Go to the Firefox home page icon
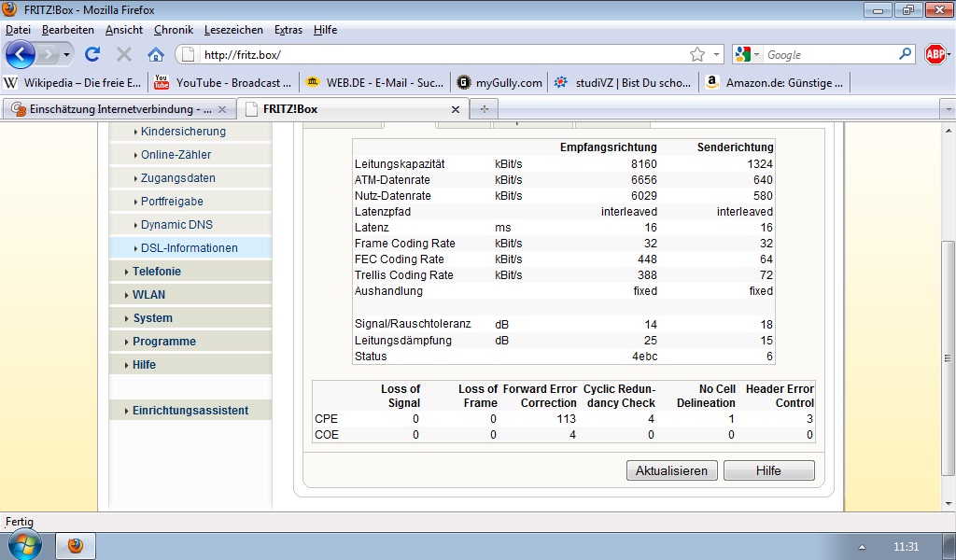 tap(156, 54)
